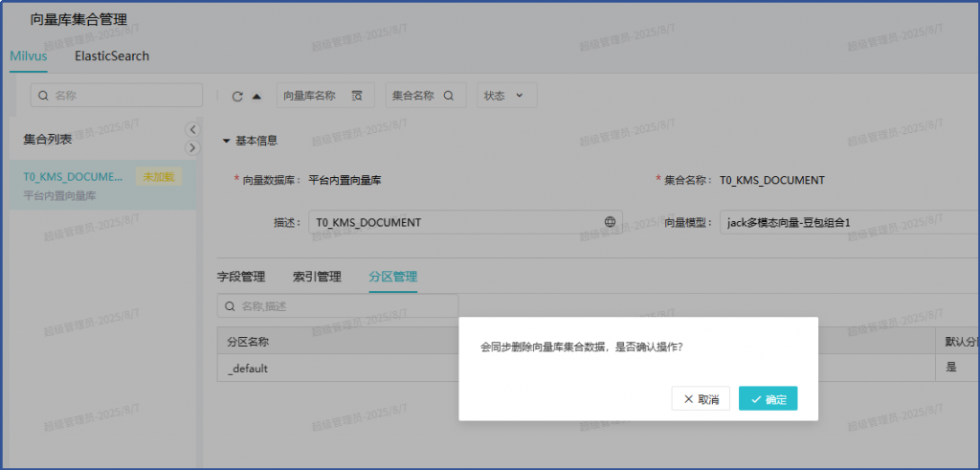
Task: Open the 状态 dropdown filter
Action: tap(506, 96)
